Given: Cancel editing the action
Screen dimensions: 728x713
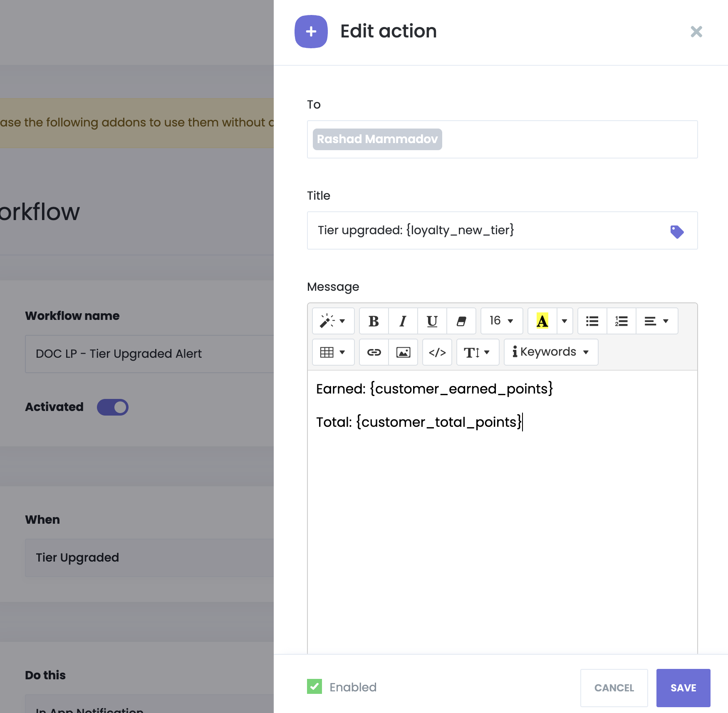Looking at the screenshot, I should 614,688.
